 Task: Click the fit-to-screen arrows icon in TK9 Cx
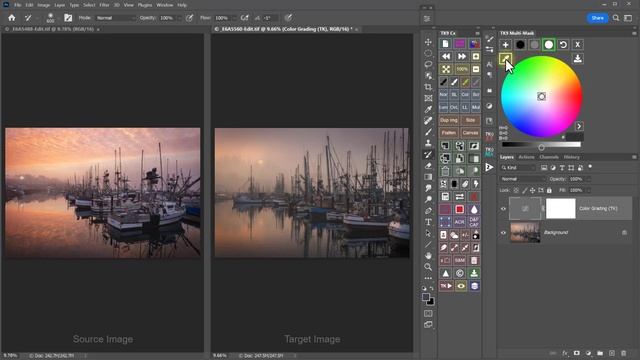(x=446, y=69)
